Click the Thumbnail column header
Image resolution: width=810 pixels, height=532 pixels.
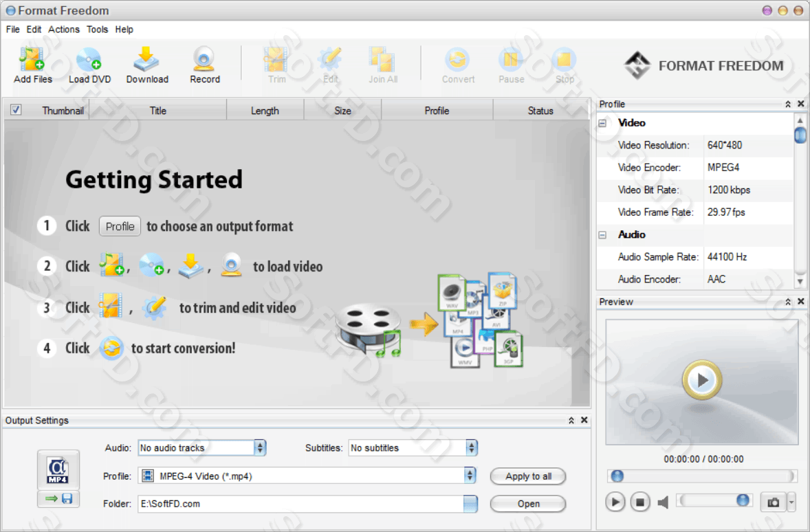63,111
